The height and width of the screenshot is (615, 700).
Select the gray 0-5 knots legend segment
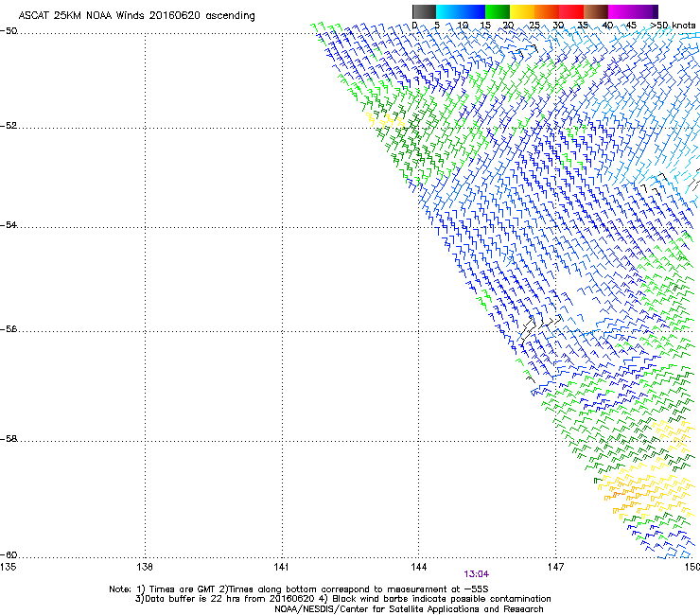click(424, 11)
